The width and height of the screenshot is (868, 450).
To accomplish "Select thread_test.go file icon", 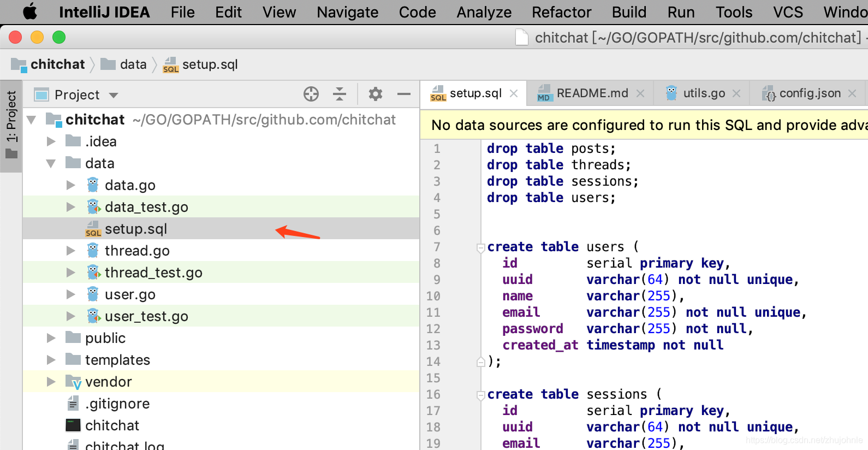I will 93,272.
